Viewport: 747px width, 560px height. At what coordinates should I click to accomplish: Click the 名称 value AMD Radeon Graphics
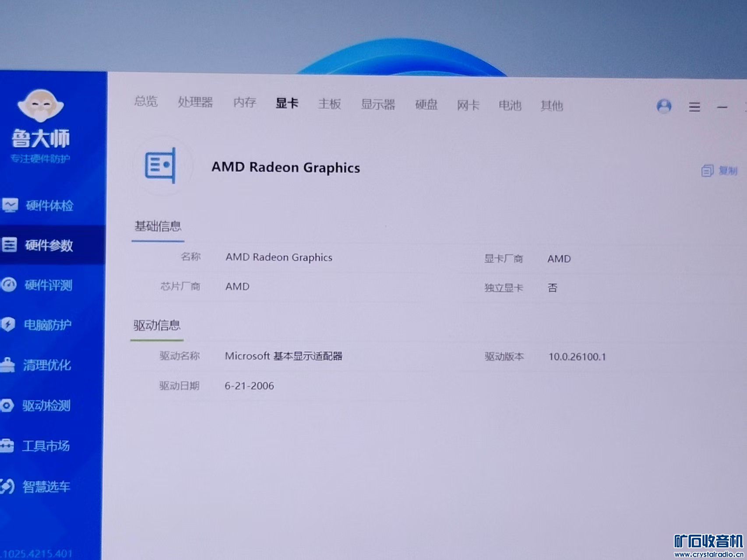point(279,257)
